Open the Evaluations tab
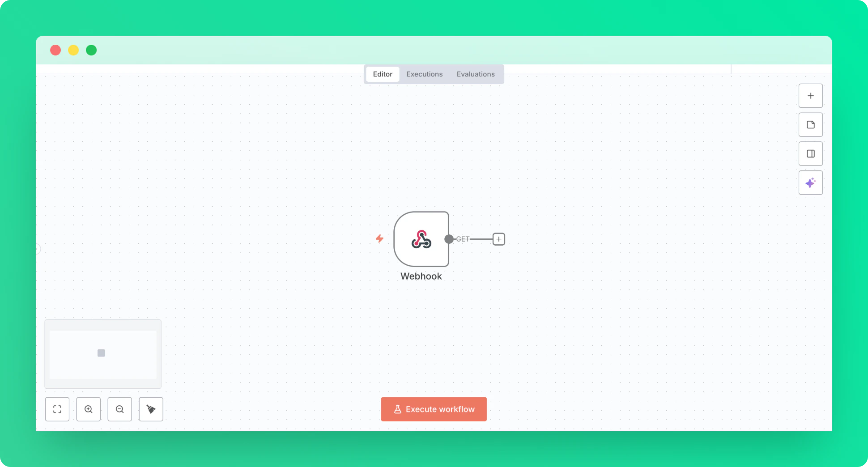 click(x=476, y=74)
